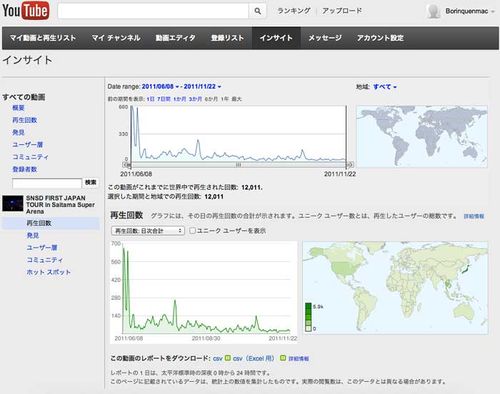Image resolution: width=500 pixels, height=394 pixels.
Task: Click the grey world map overview
Action: 422,136
